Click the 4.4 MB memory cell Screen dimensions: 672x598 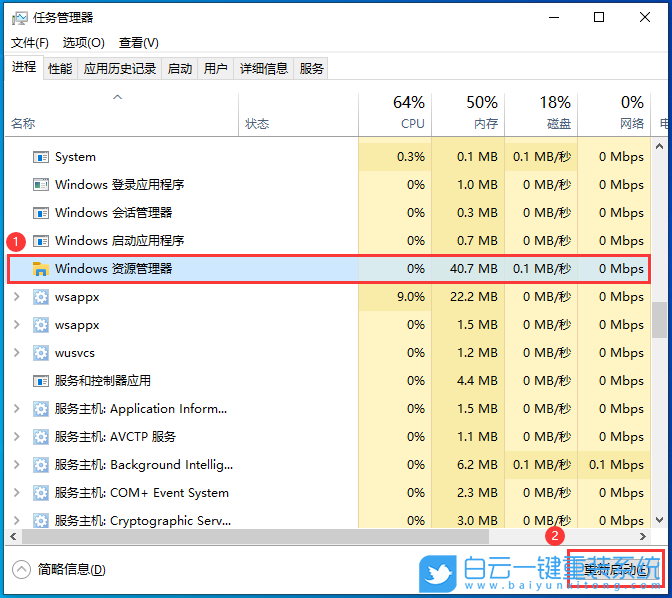coord(468,381)
